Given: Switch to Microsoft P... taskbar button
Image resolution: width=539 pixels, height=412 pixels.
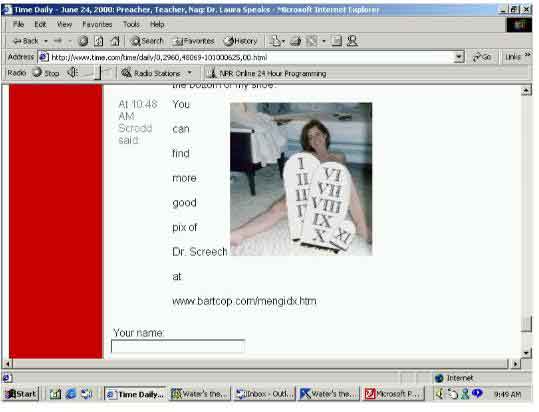Looking at the screenshot, I should coord(393,394).
